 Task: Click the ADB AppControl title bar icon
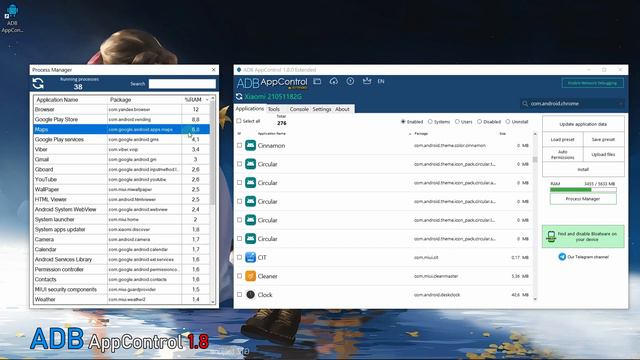coord(239,70)
